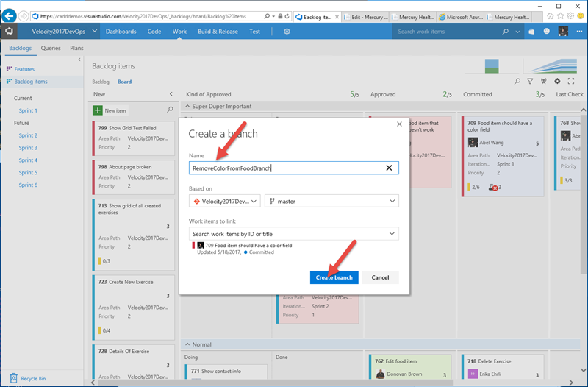Open the marketplace shopping bag icon
This screenshot has height=387, width=588.
pyautogui.click(x=531, y=32)
